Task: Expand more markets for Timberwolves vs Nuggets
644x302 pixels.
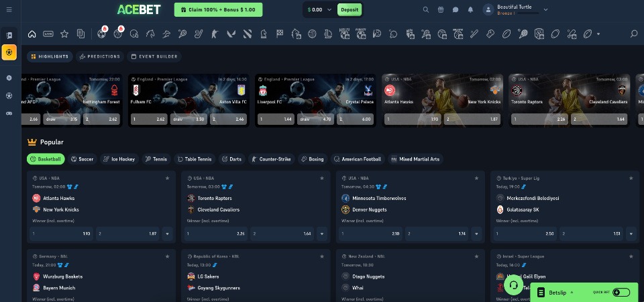Action: click(x=476, y=234)
